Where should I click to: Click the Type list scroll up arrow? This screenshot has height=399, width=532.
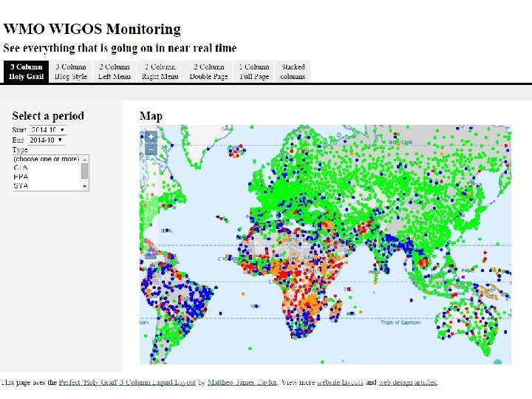click(x=85, y=159)
